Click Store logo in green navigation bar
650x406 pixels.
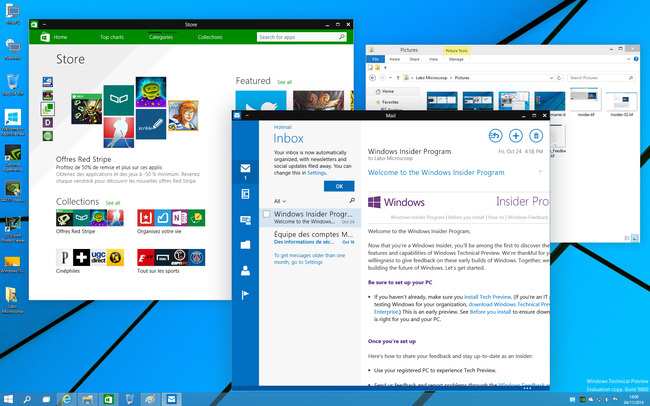pyautogui.click(x=45, y=37)
